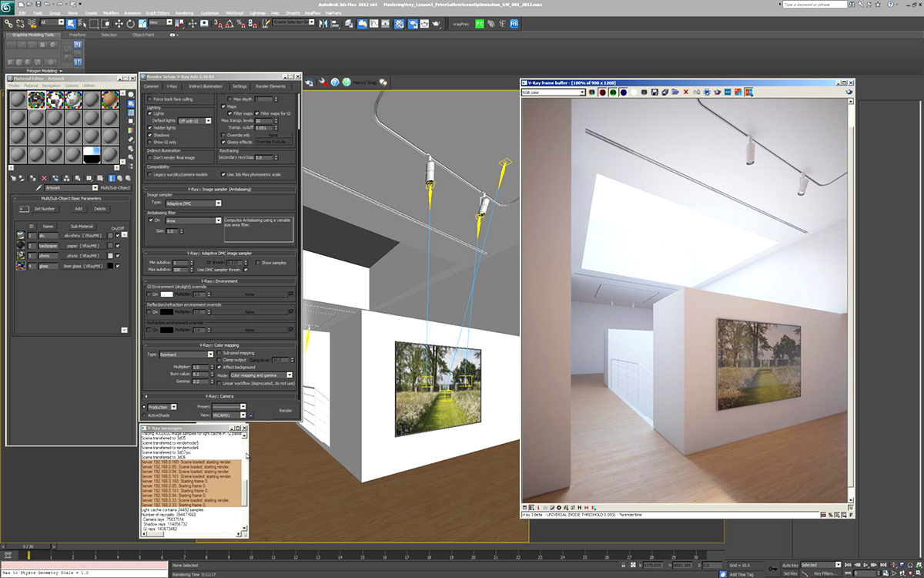The image size is (924, 578).
Task: Click the GI Environment white color swatch
Action: click(x=167, y=294)
